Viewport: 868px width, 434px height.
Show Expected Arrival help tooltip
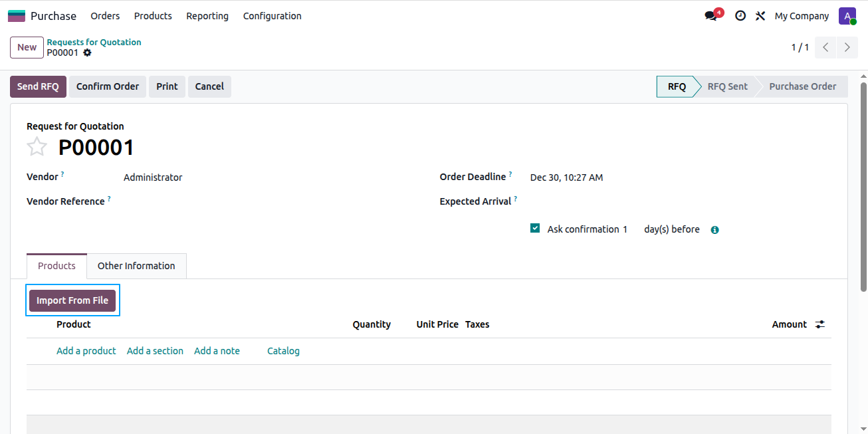pos(516,199)
